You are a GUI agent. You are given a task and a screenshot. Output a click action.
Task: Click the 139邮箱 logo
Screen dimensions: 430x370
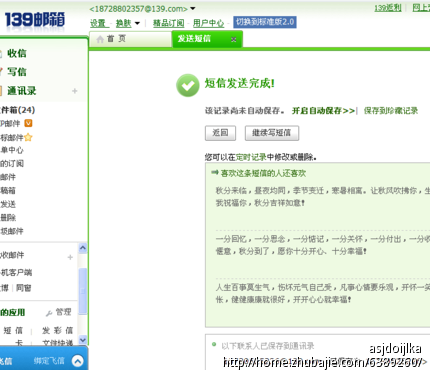pos(34,20)
